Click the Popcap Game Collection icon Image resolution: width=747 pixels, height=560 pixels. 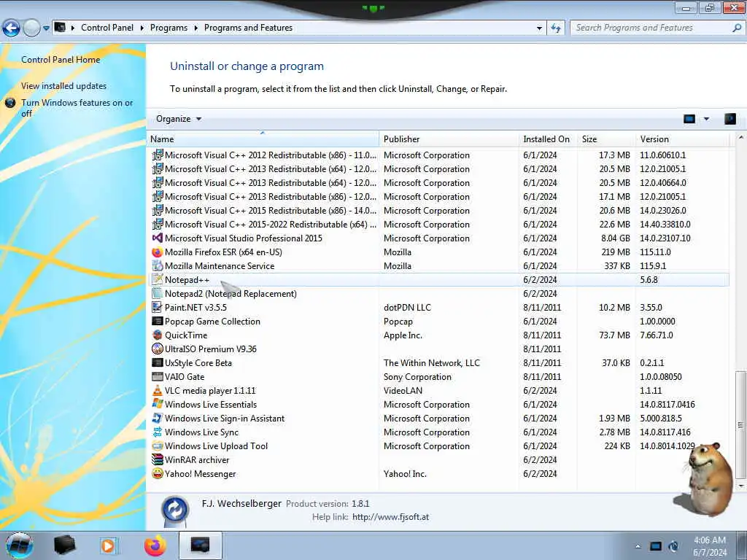click(158, 321)
